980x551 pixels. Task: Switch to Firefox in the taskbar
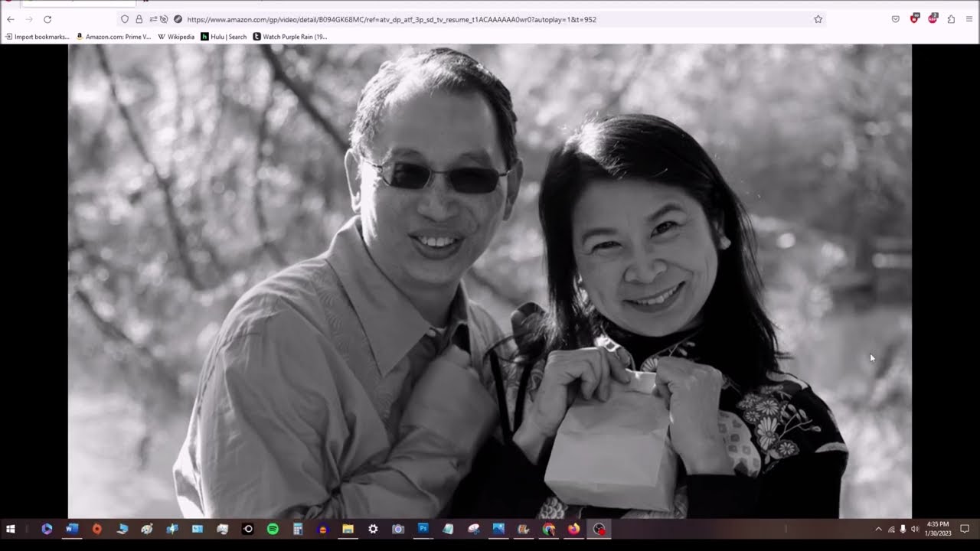tap(573, 529)
